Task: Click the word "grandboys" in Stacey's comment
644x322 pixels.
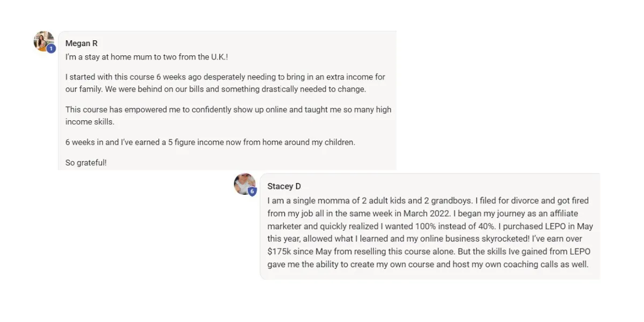Action: click(x=451, y=200)
